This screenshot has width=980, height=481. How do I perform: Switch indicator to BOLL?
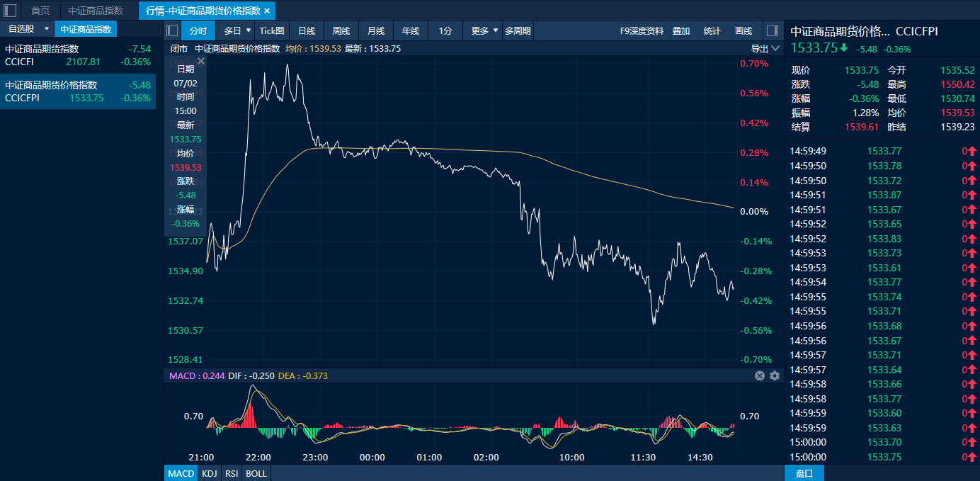pos(256,473)
